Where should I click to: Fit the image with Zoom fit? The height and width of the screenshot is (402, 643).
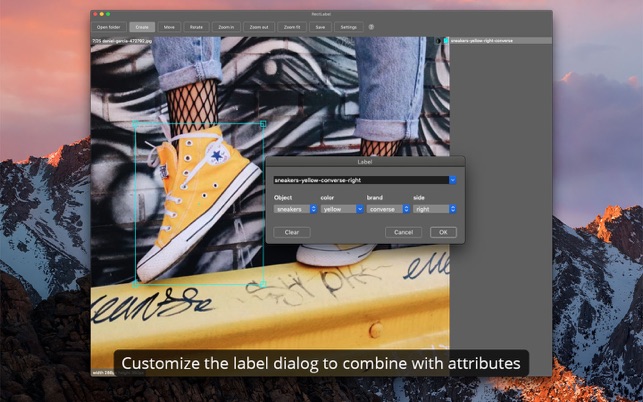(290, 27)
